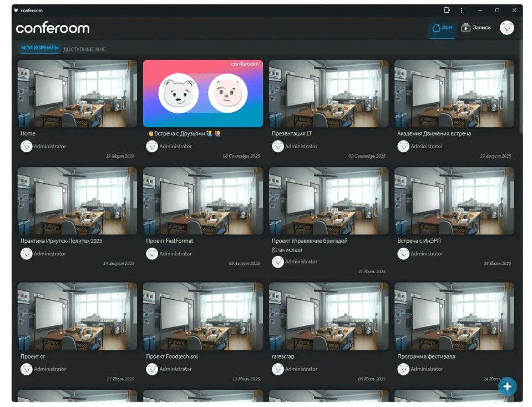Open Программа фестиваля room thumbnail
Viewport: 532px width, 407px height.
pos(454,316)
